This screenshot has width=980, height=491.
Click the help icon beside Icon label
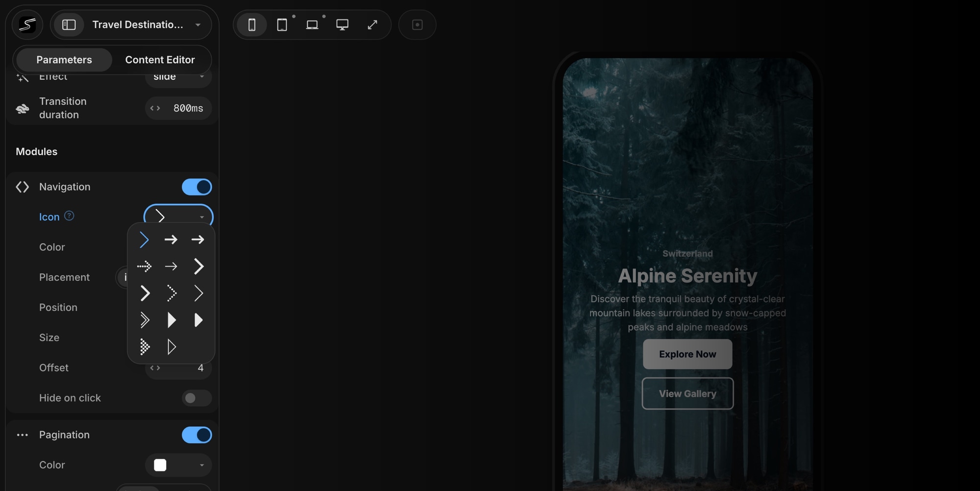[x=69, y=216]
